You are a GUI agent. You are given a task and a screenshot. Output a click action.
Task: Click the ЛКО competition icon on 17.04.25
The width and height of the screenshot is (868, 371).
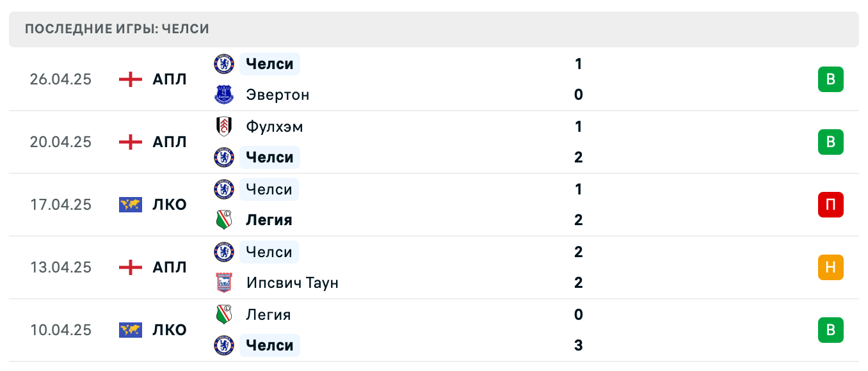tap(131, 205)
